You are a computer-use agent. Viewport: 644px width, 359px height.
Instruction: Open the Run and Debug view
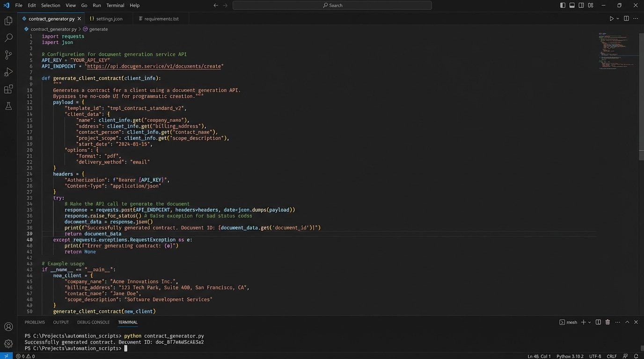coord(8,72)
